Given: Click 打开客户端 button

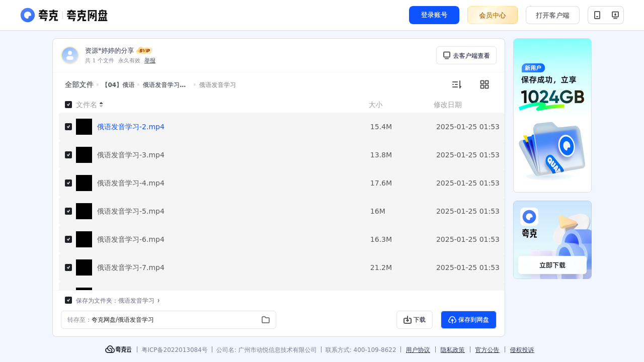Looking at the screenshot, I should pyautogui.click(x=552, y=15).
